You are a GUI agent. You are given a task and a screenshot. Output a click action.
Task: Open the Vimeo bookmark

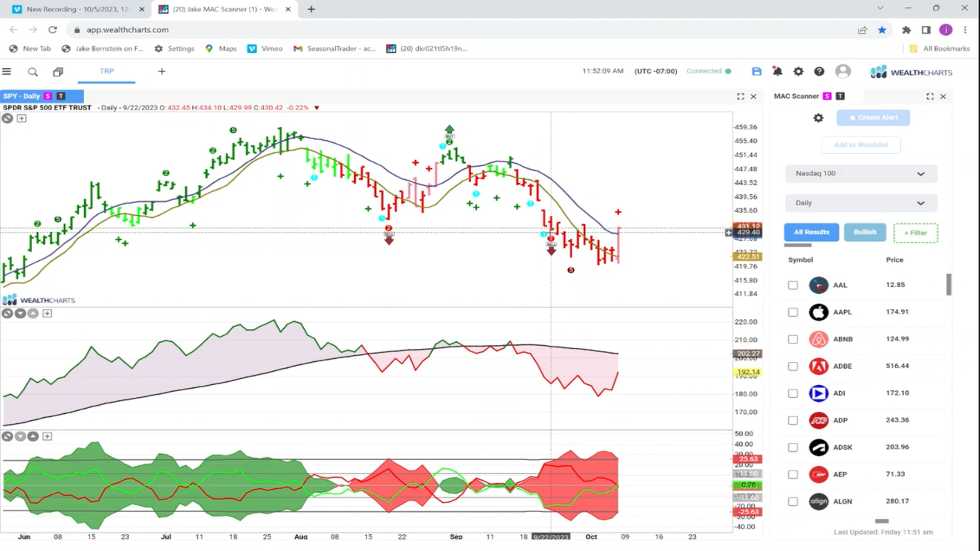coord(265,48)
